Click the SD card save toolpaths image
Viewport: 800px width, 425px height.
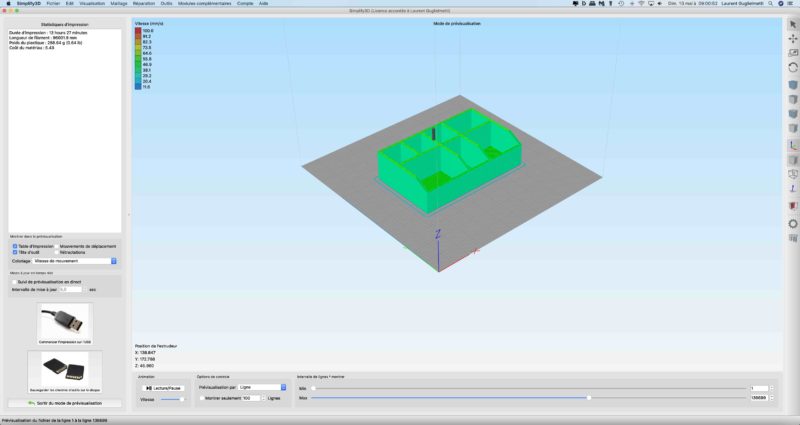pyautogui.click(x=64, y=371)
